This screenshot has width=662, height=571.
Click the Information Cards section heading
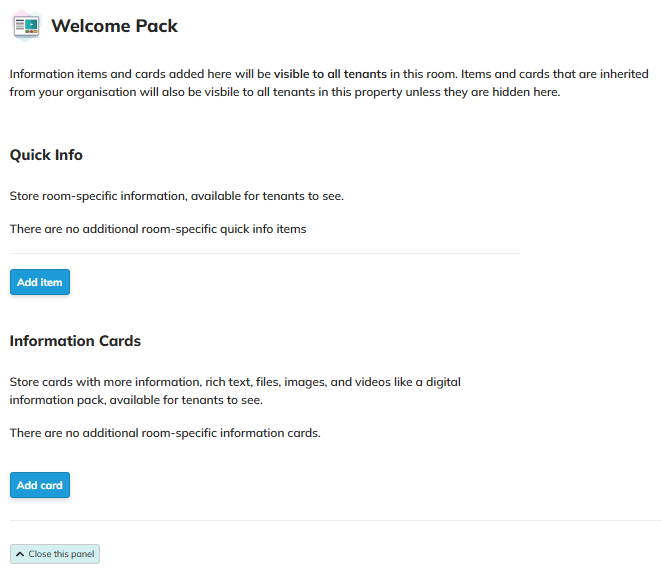(x=75, y=341)
